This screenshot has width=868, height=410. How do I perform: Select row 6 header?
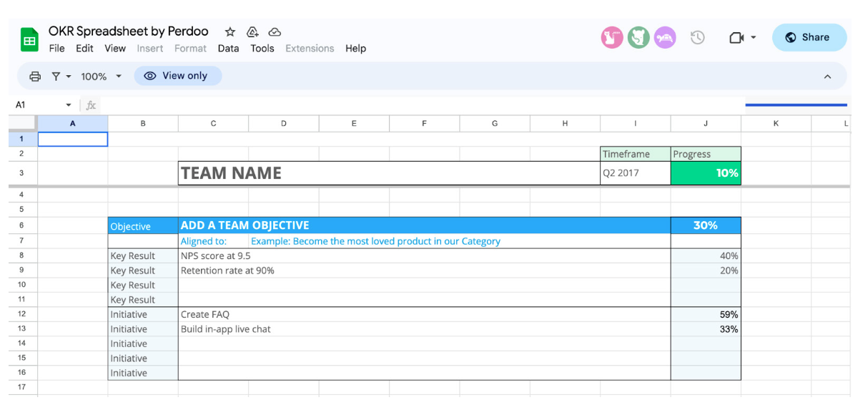pyautogui.click(x=22, y=225)
